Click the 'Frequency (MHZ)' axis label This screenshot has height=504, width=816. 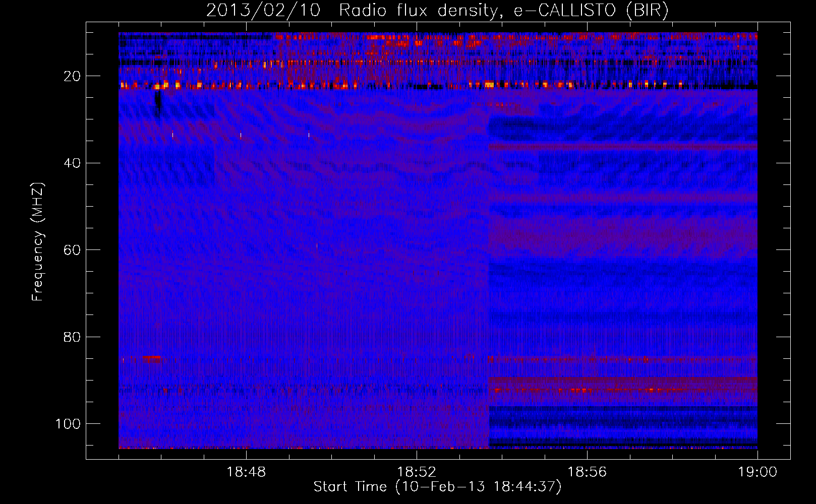pyautogui.click(x=38, y=242)
